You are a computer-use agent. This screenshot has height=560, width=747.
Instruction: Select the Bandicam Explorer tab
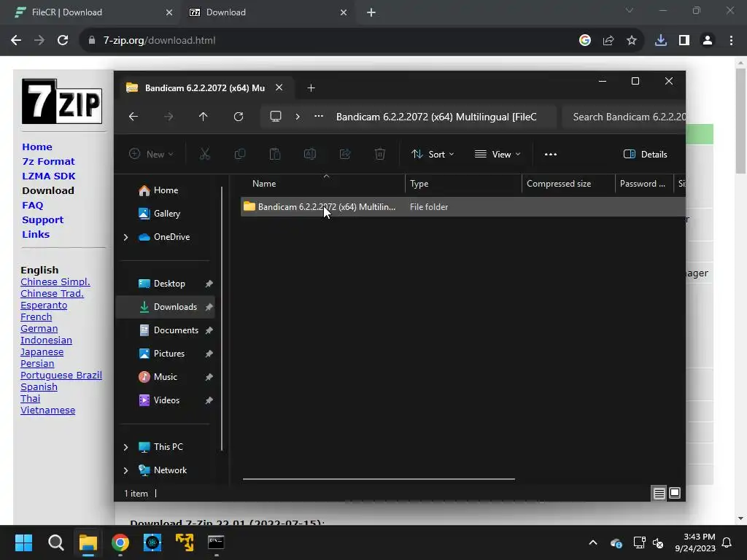pos(204,88)
